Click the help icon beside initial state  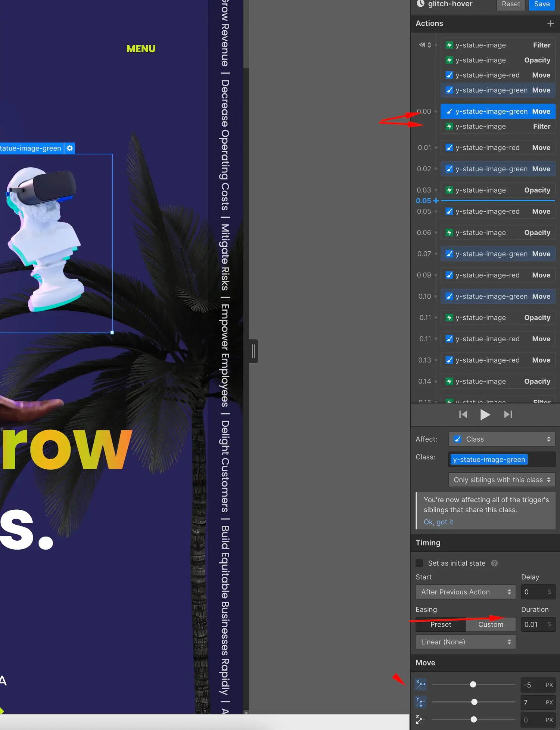pos(494,563)
